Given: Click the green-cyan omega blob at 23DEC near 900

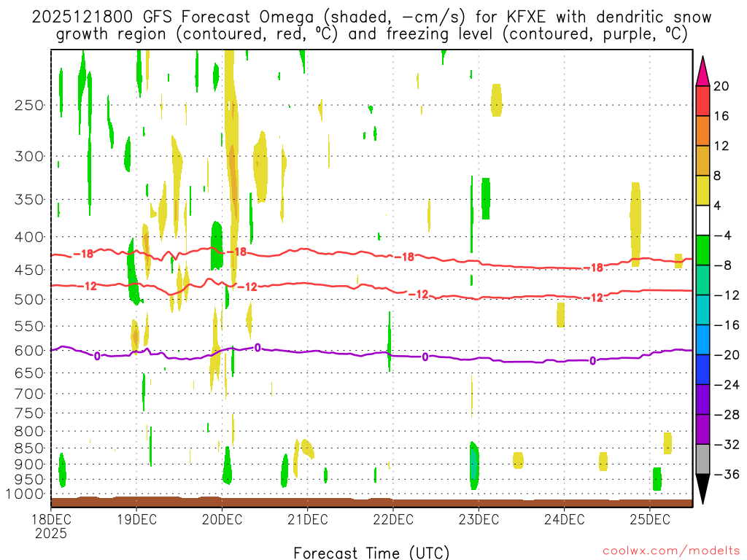Looking at the screenshot, I should (473, 466).
